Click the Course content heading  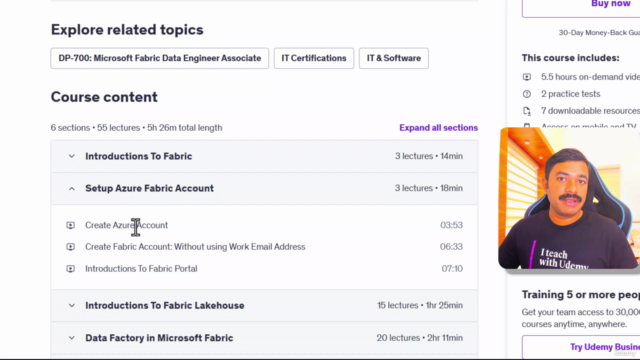tap(104, 97)
